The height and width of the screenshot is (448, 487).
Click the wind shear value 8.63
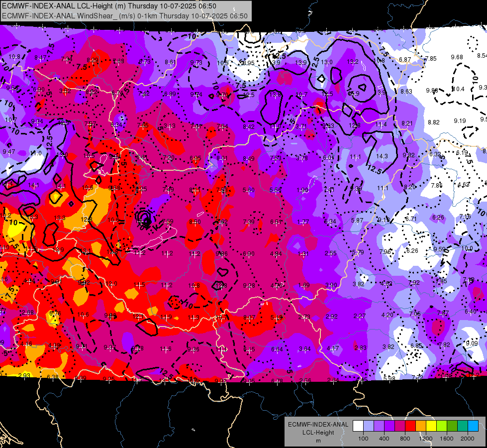point(406,92)
